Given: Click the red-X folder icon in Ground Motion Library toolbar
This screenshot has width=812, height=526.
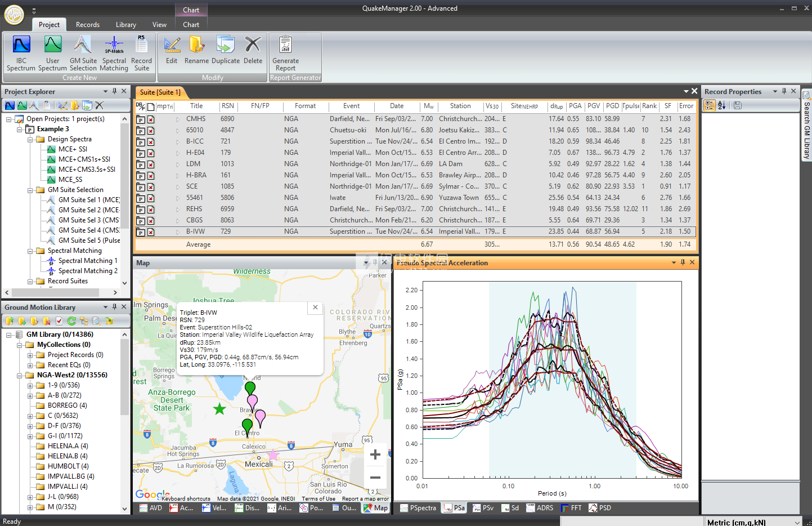Looking at the screenshot, I should 47,321.
